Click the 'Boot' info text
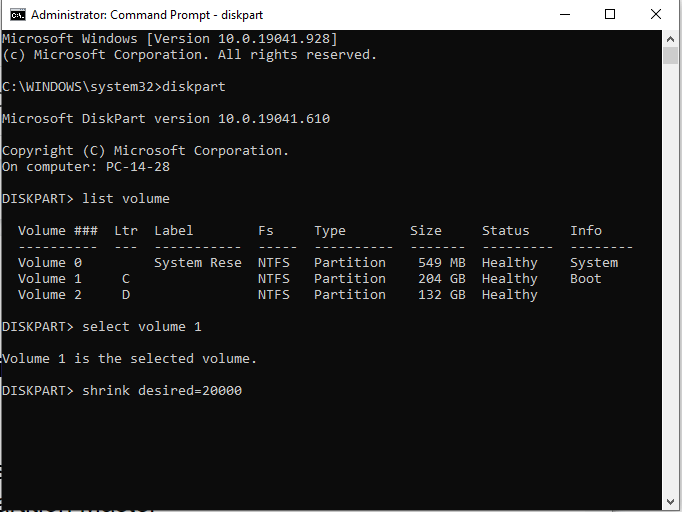This screenshot has width=682, height=512. point(586,279)
